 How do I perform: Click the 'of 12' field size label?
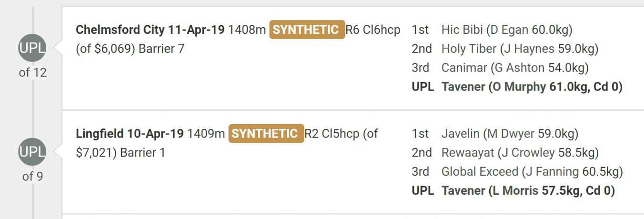click(x=32, y=73)
